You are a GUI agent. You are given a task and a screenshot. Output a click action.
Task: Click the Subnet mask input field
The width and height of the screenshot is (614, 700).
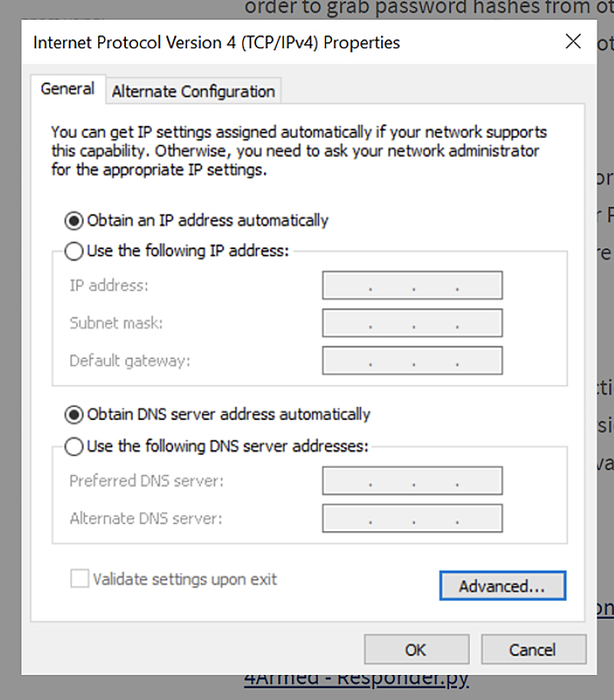tap(411, 323)
